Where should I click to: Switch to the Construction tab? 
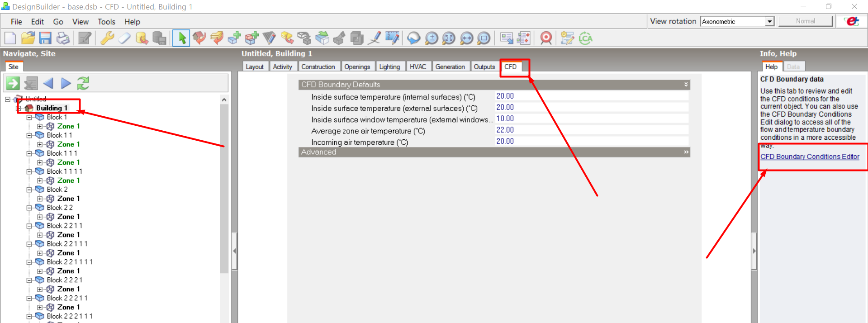click(x=318, y=67)
